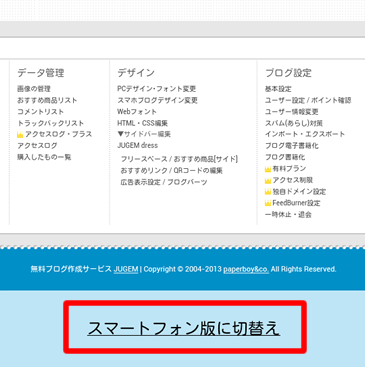This screenshot has width=365, height=367.
Task: Switch via スマートフォン版に切替え link
Action: tap(184, 328)
